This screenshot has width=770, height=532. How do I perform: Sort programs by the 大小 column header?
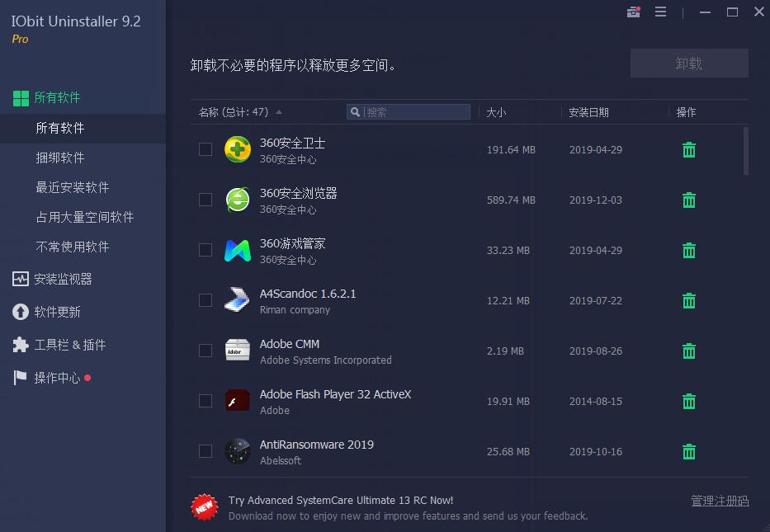click(x=497, y=111)
